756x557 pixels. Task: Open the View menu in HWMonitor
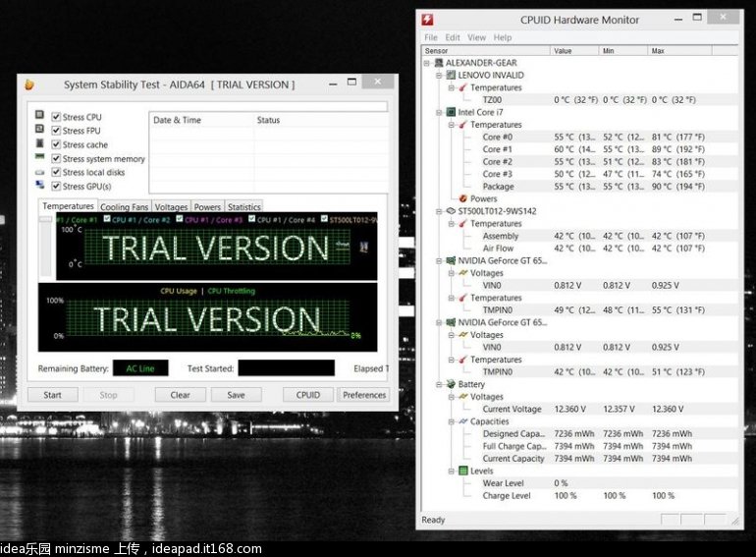(476, 37)
